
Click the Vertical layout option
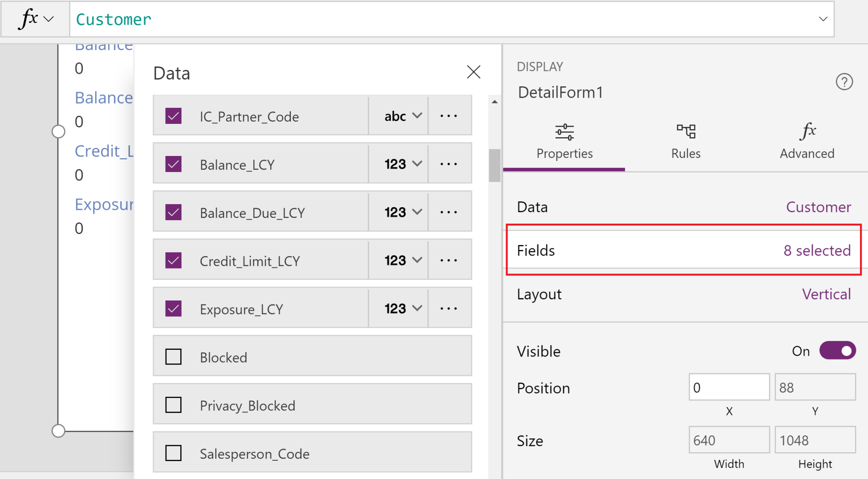[827, 294]
